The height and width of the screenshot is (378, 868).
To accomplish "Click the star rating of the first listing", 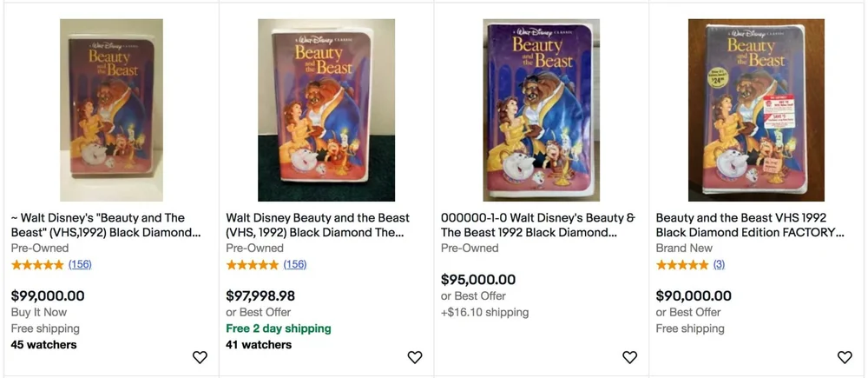I will 37,264.
